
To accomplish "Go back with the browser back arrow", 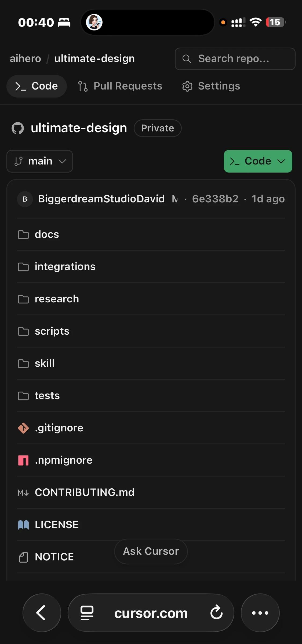I will point(42,613).
